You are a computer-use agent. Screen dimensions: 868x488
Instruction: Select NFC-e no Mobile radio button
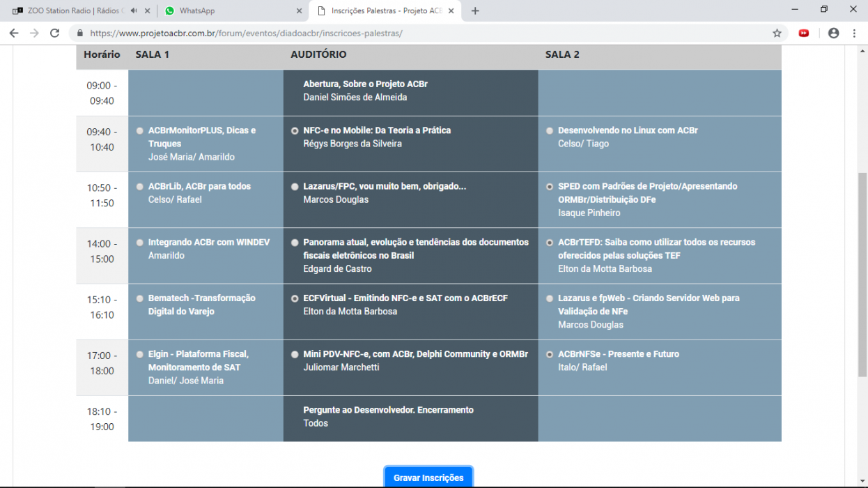click(295, 130)
